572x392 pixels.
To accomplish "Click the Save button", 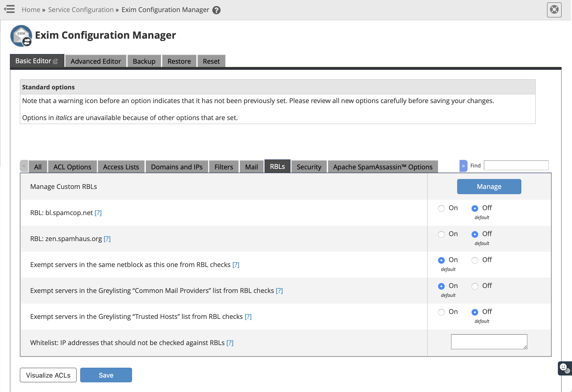I will coord(106,375).
